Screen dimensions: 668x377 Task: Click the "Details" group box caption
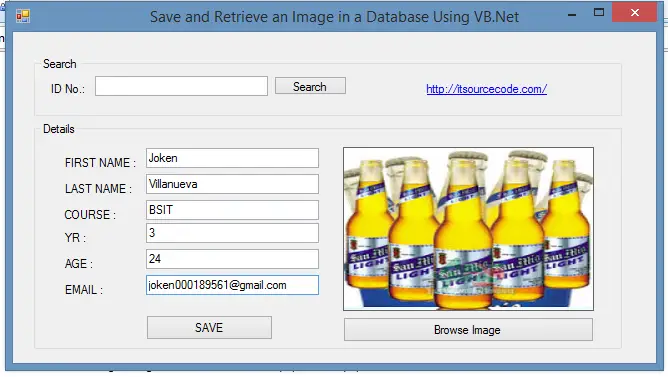click(59, 129)
